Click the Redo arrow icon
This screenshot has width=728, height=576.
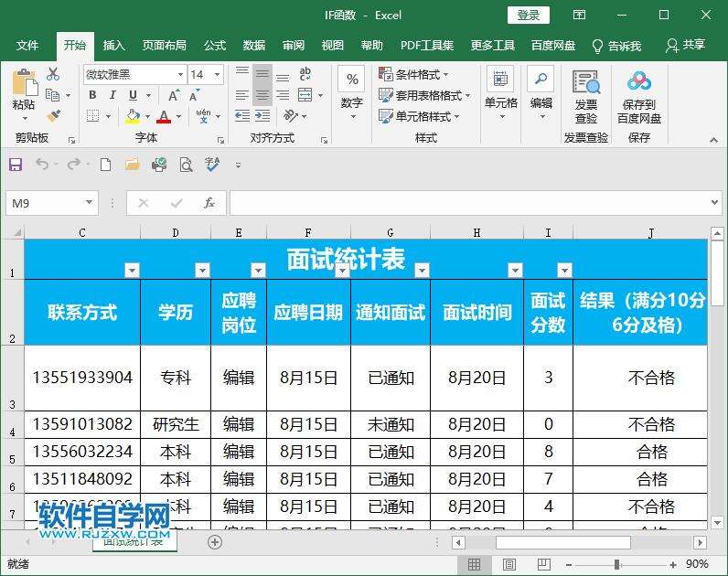tap(74, 164)
